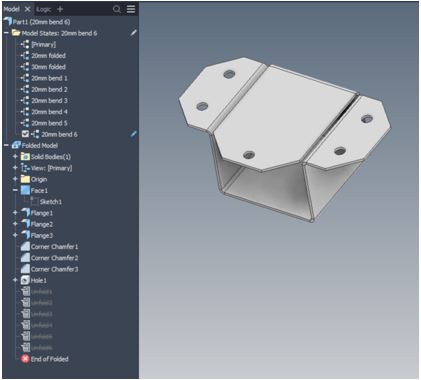Click the Solid Bodies(1) folder icon
This screenshot has height=380, width=421.
[25, 157]
